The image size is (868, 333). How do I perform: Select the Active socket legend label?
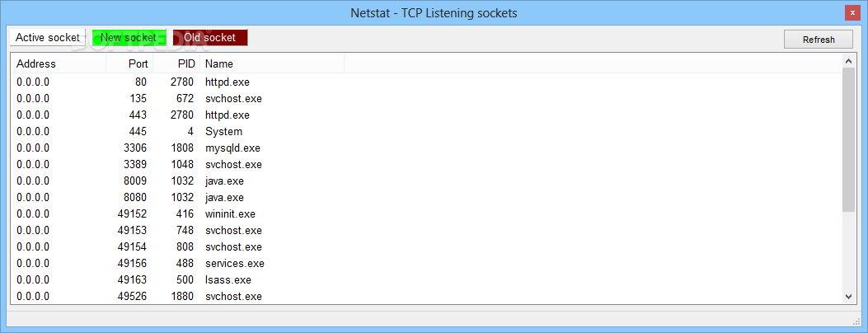[x=48, y=38]
